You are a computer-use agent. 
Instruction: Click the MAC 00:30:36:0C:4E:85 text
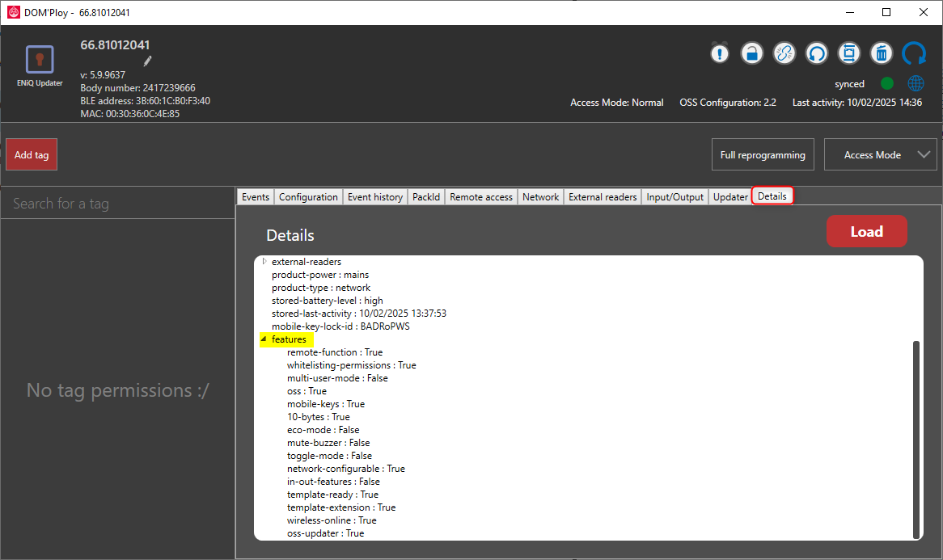click(x=130, y=114)
